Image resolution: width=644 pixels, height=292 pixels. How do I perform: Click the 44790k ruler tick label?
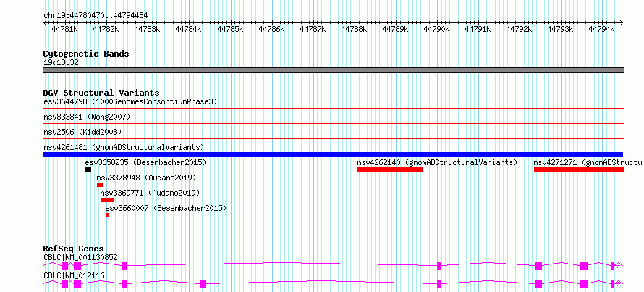click(x=436, y=29)
